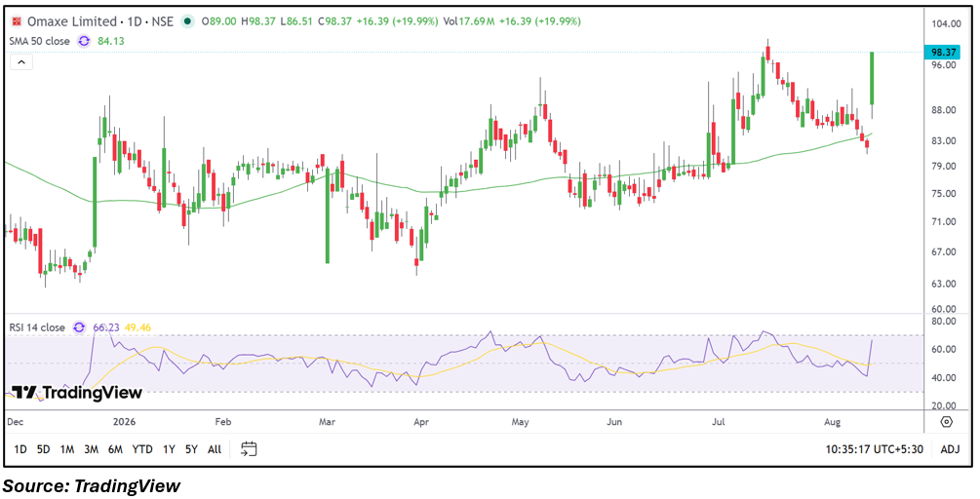Click the Aug time axis label

832,422
